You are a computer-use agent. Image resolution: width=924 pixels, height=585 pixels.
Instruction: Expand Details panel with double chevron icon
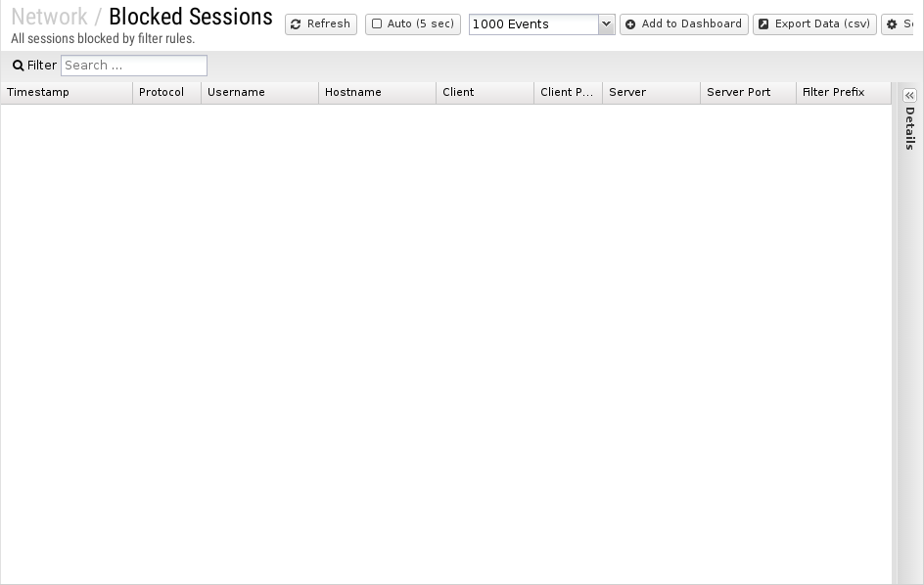[910, 96]
